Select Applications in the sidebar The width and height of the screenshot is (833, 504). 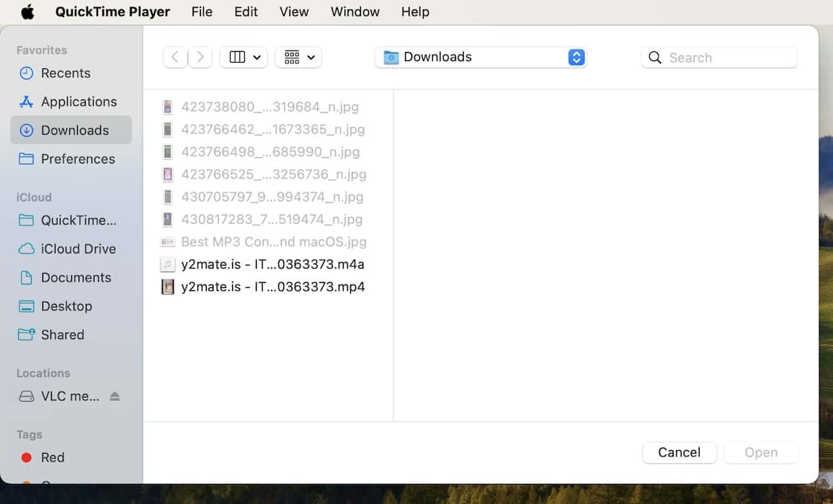click(x=79, y=102)
